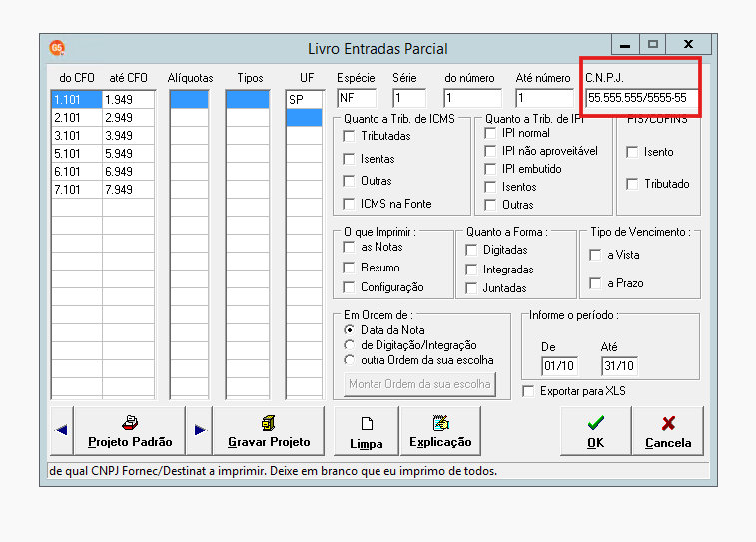Check the Digitadas checkbox
Viewport: 756px width, 542px height.
pos(471,250)
